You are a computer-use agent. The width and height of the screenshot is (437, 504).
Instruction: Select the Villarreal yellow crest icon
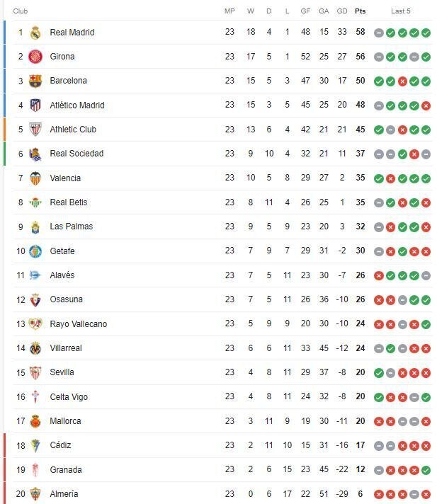click(35, 348)
